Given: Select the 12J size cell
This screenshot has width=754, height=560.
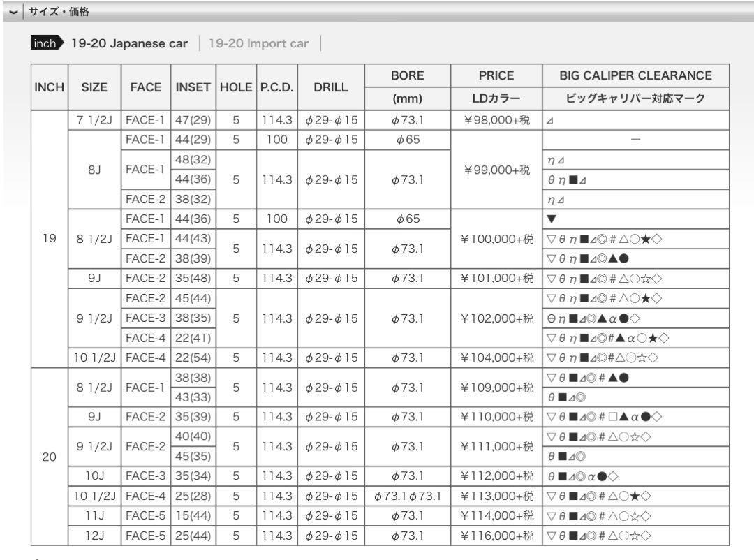Looking at the screenshot, I should click(x=94, y=536).
